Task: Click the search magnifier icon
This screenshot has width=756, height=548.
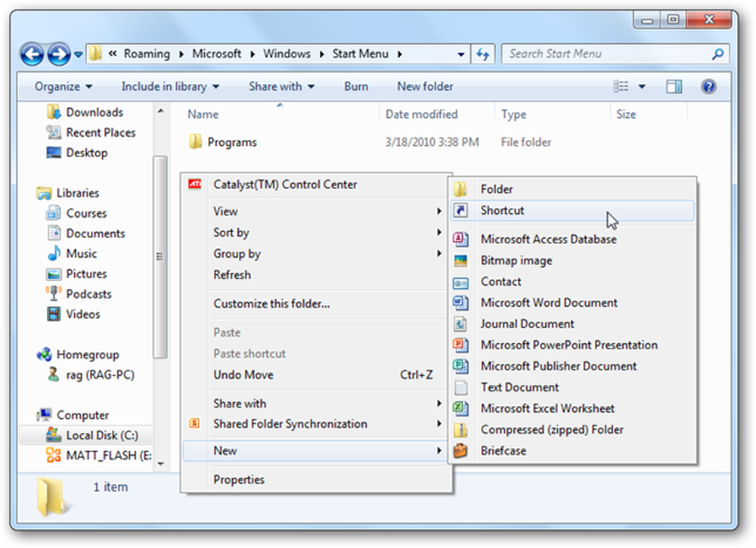Action: tap(718, 54)
